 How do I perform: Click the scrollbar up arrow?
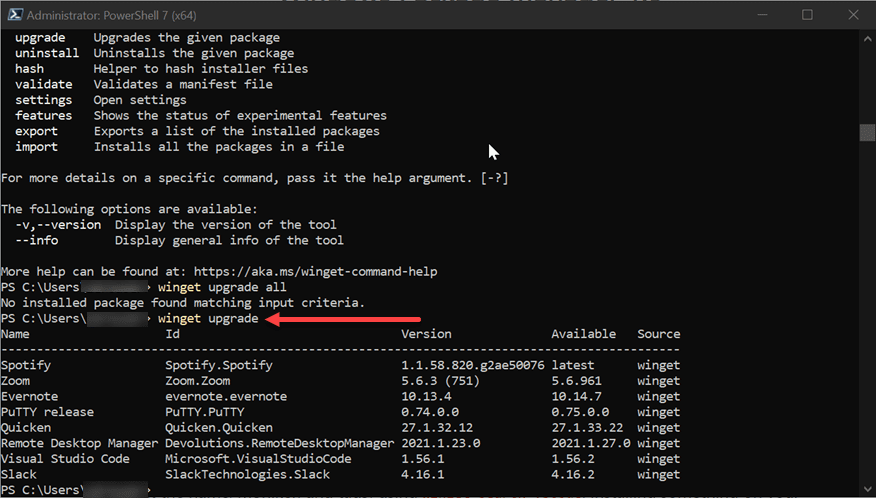pyautogui.click(x=867, y=37)
